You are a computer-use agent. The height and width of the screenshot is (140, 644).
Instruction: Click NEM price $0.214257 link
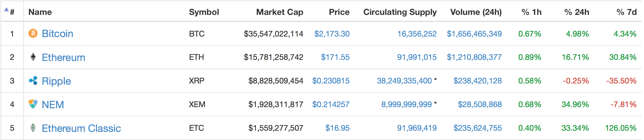click(x=331, y=104)
